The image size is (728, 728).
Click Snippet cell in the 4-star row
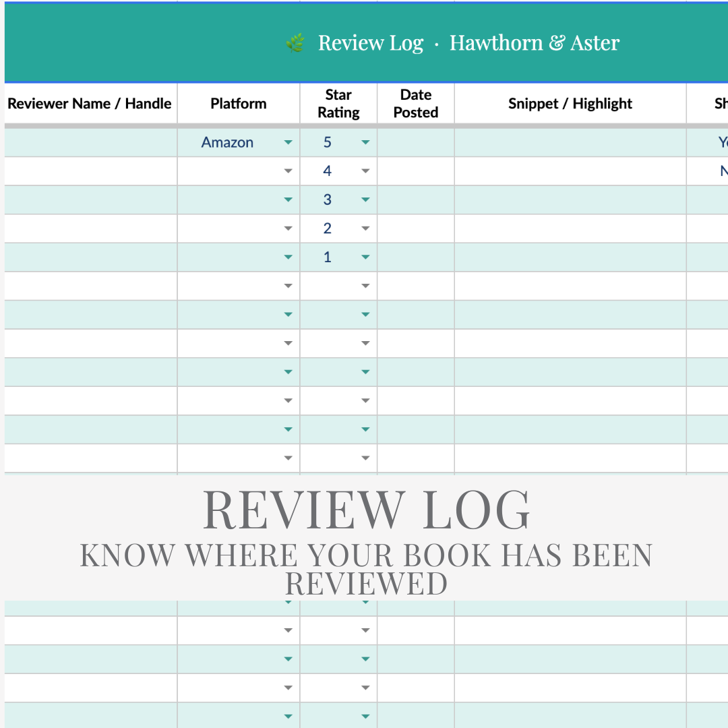570,171
